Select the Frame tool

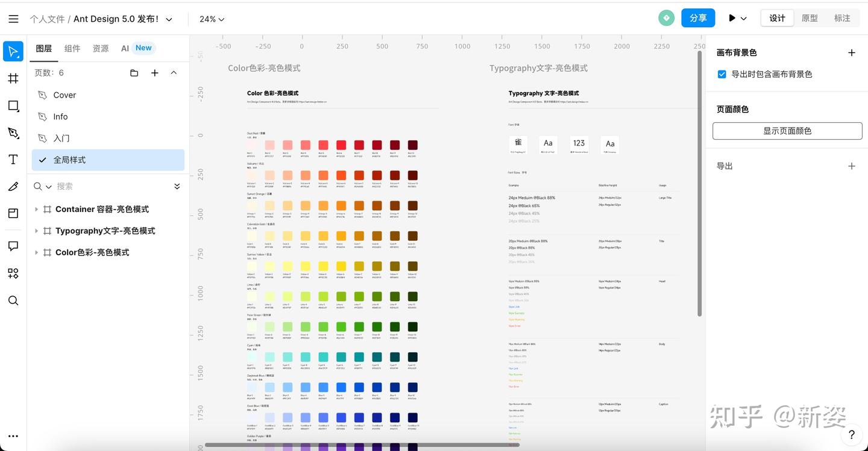click(13, 78)
